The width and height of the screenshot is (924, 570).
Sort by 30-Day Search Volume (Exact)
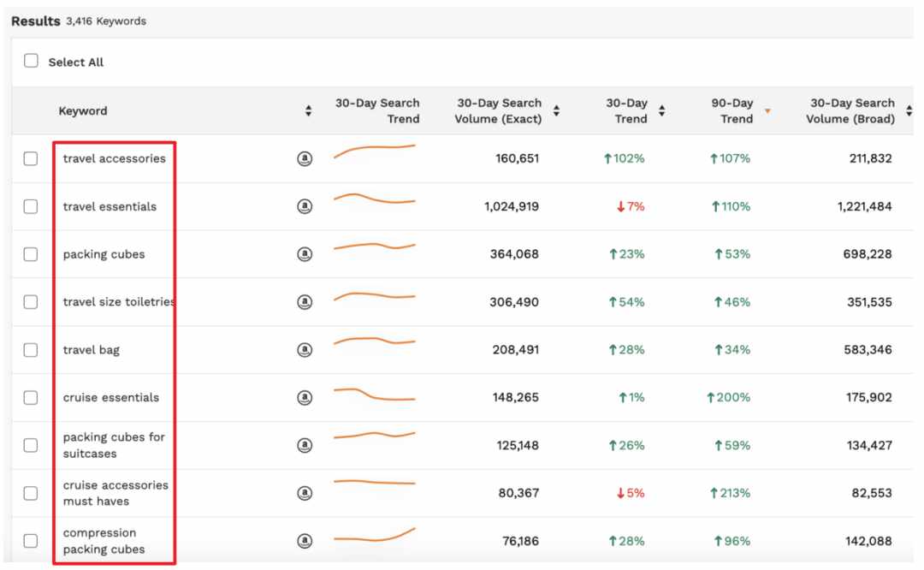tap(556, 110)
